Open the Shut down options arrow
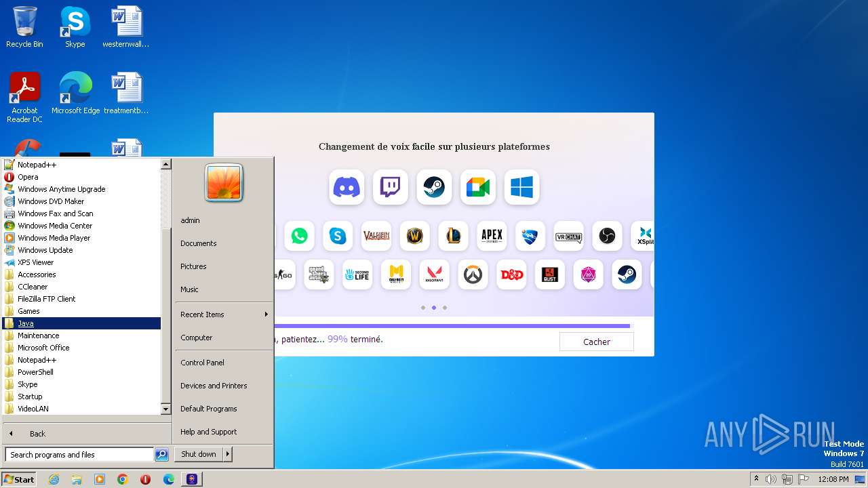 point(228,454)
